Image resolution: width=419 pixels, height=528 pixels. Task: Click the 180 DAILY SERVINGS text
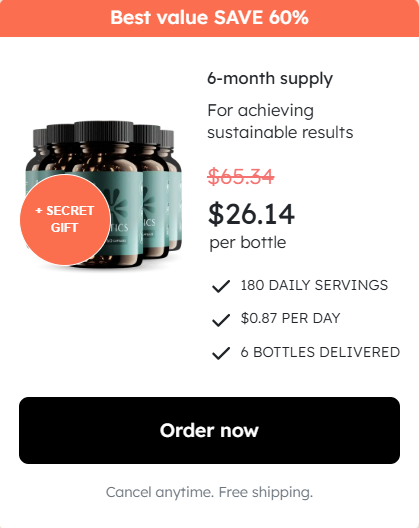(x=314, y=285)
